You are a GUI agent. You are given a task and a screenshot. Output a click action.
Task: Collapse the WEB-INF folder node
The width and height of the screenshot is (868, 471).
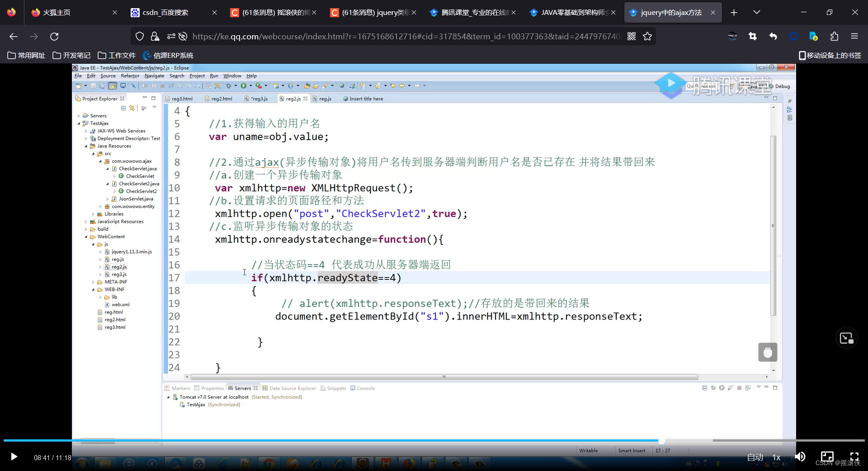[x=93, y=290]
